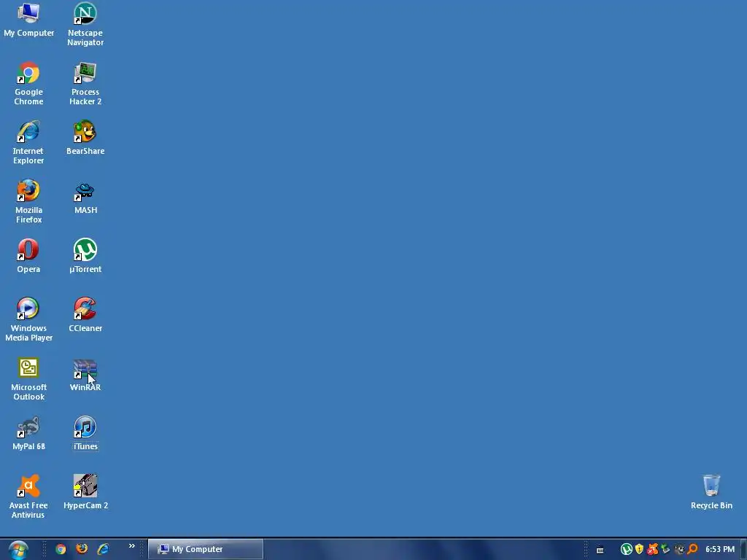Launch Chrome from the quick launch bar
The image size is (747, 560).
click(61, 549)
